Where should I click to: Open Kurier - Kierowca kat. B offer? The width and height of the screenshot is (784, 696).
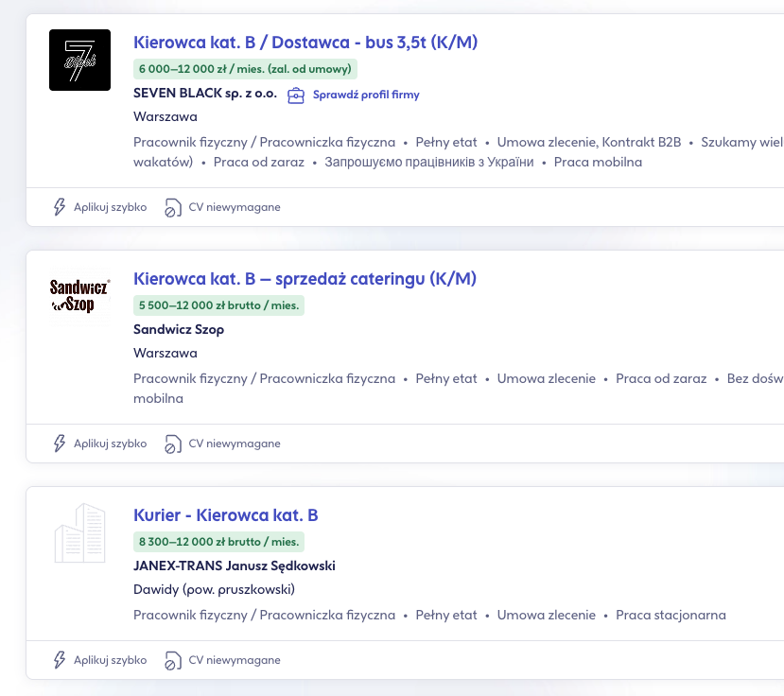pyautogui.click(x=225, y=515)
